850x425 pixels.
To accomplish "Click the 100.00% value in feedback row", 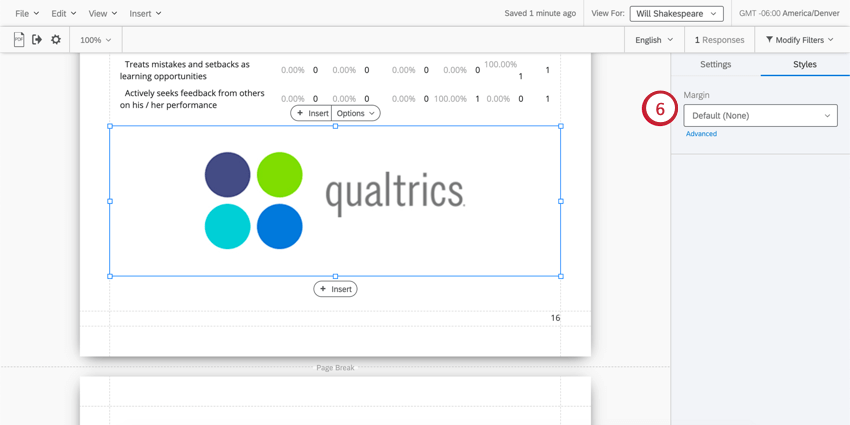I will click(450, 99).
